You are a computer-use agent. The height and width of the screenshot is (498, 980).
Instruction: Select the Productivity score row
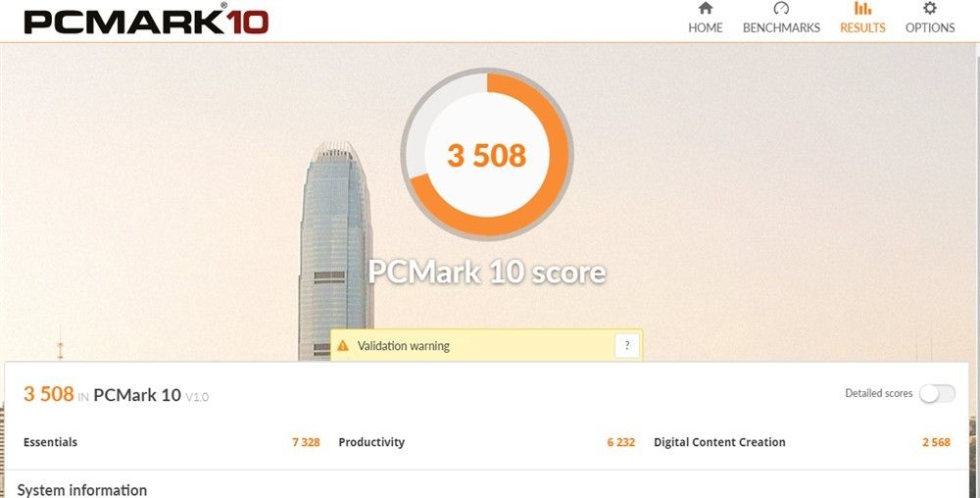486,442
